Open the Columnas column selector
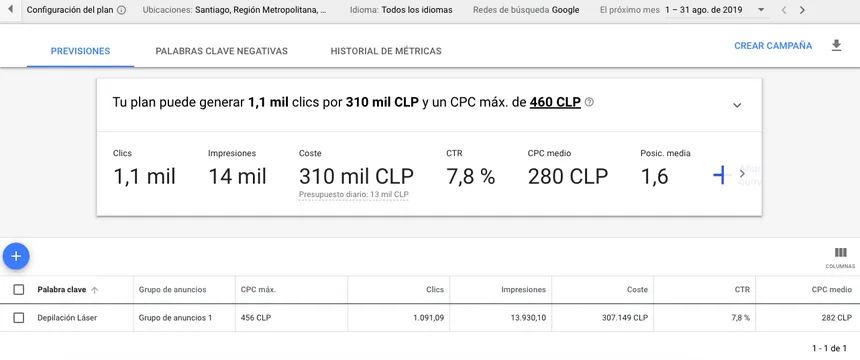The image size is (860, 360). click(840, 257)
